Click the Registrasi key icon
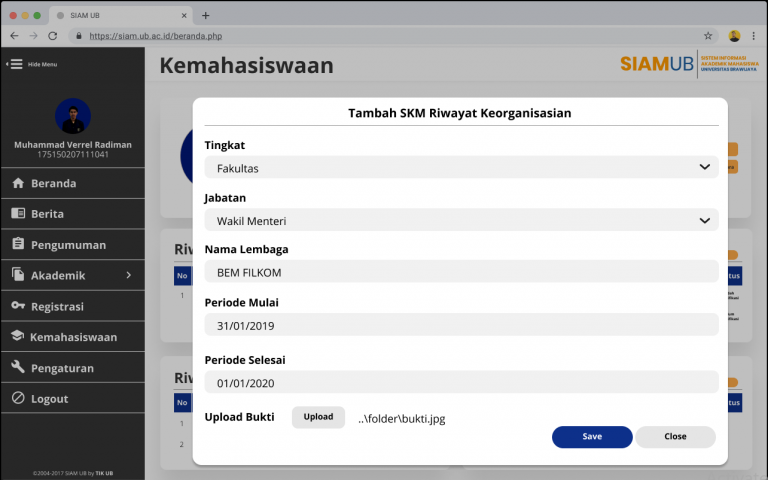768x480 pixels. click(18, 306)
